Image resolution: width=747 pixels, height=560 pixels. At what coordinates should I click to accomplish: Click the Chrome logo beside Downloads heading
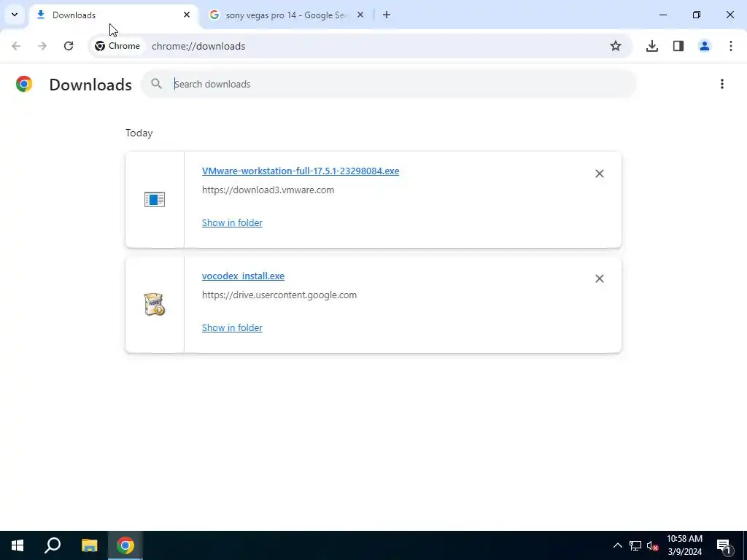(24, 84)
